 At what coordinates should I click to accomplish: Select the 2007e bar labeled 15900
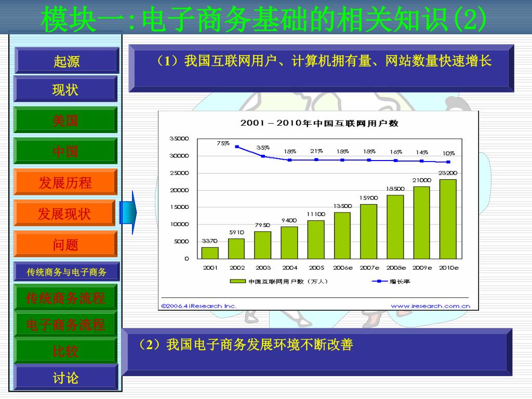click(x=369, y=231)
